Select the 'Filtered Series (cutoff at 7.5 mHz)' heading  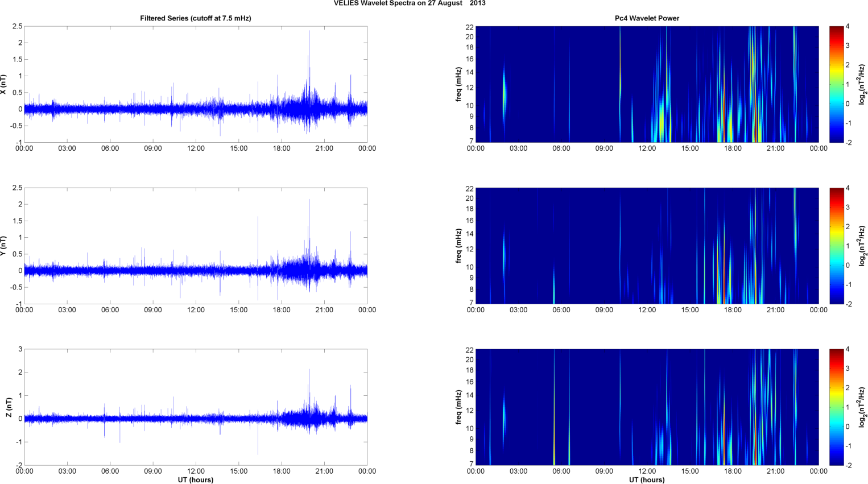tap(196, 18)
